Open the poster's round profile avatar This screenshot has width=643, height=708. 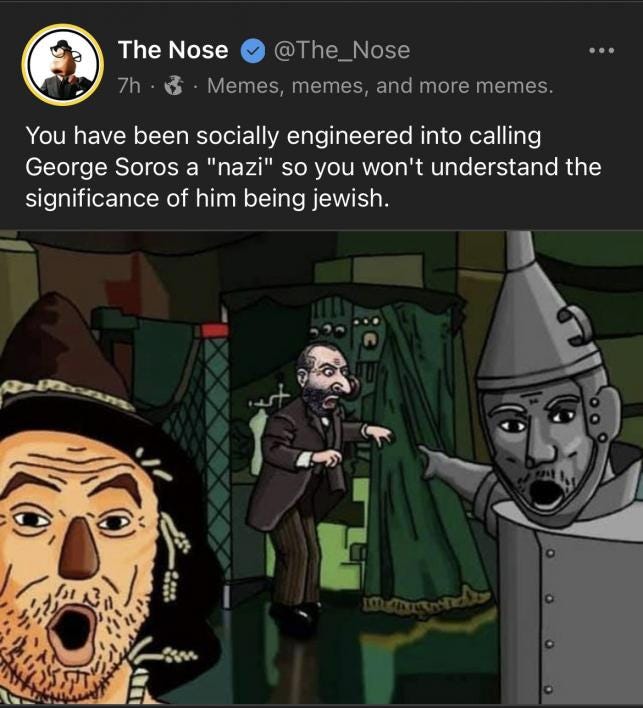[63, 65]
